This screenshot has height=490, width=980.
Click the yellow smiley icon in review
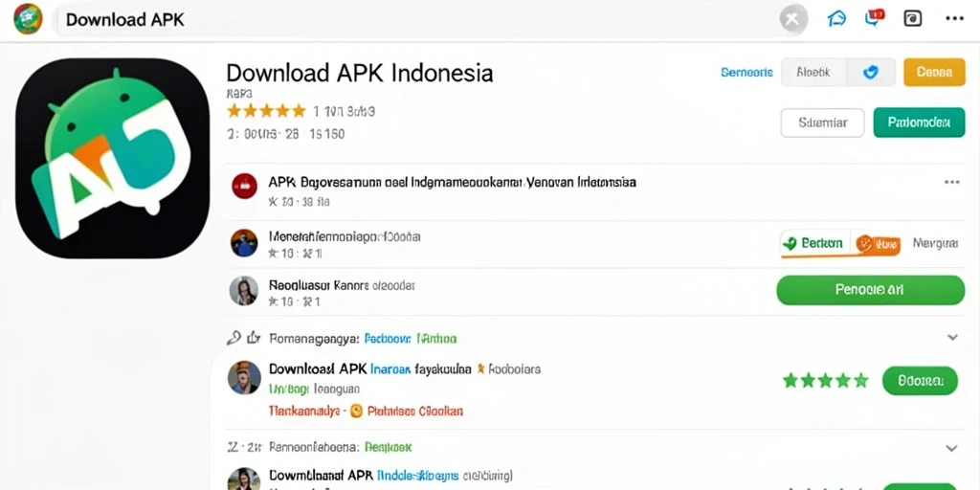click(357, 412)
